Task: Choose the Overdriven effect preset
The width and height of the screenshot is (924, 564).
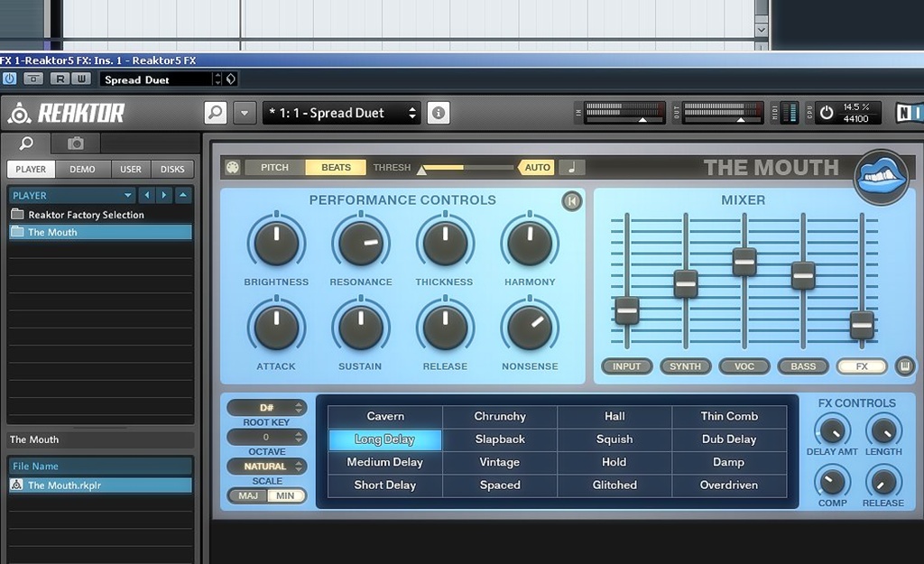Action: click(x=729, y=485)
